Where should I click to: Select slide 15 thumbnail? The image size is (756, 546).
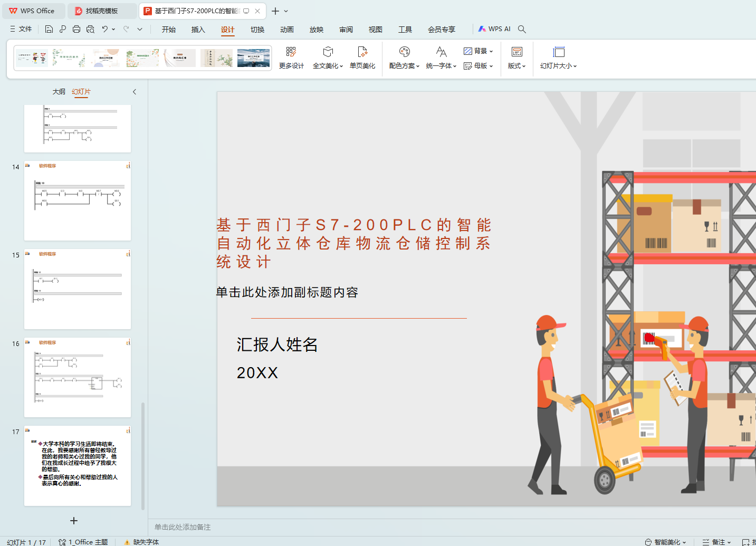point(78,289)
